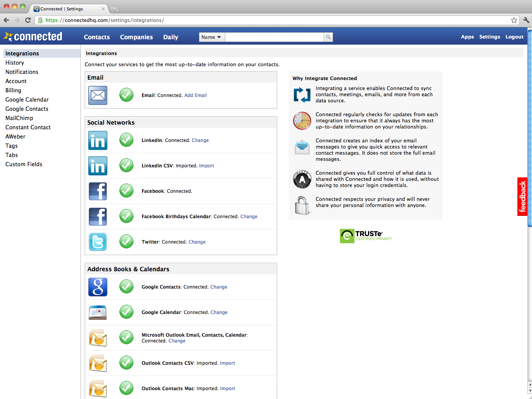Click the green checkmark beside Twitter

(x=126, y=241)
